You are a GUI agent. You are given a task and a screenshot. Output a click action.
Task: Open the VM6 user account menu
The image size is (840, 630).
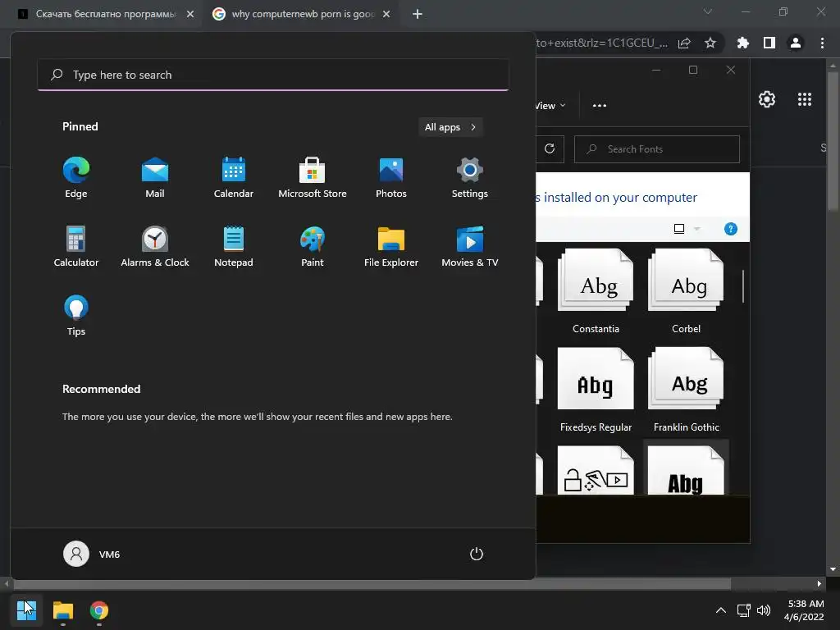[92, 554]
